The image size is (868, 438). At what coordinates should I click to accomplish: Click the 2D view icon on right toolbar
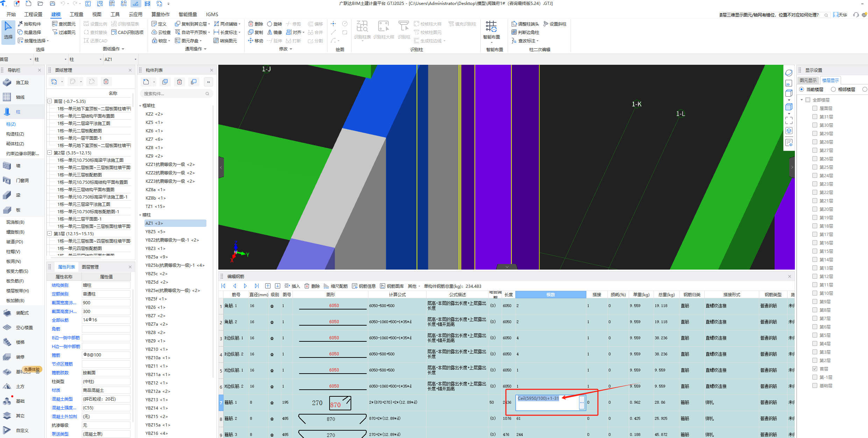(789, 83)
